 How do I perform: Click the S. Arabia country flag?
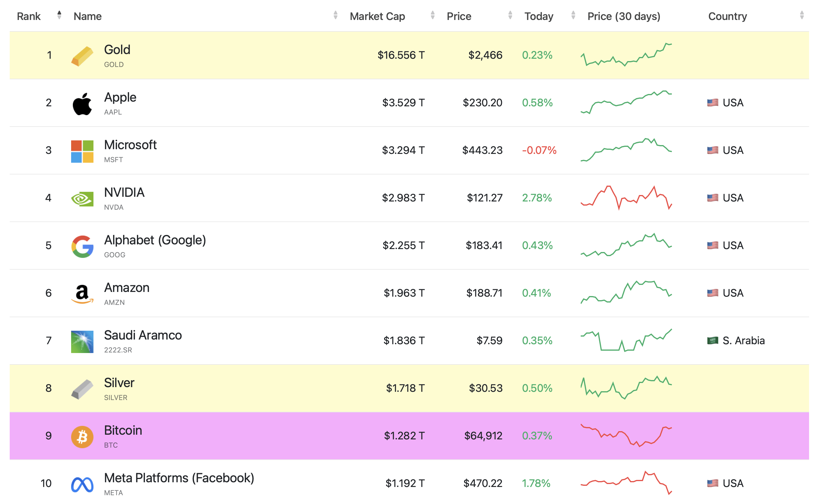pos(712,340)
